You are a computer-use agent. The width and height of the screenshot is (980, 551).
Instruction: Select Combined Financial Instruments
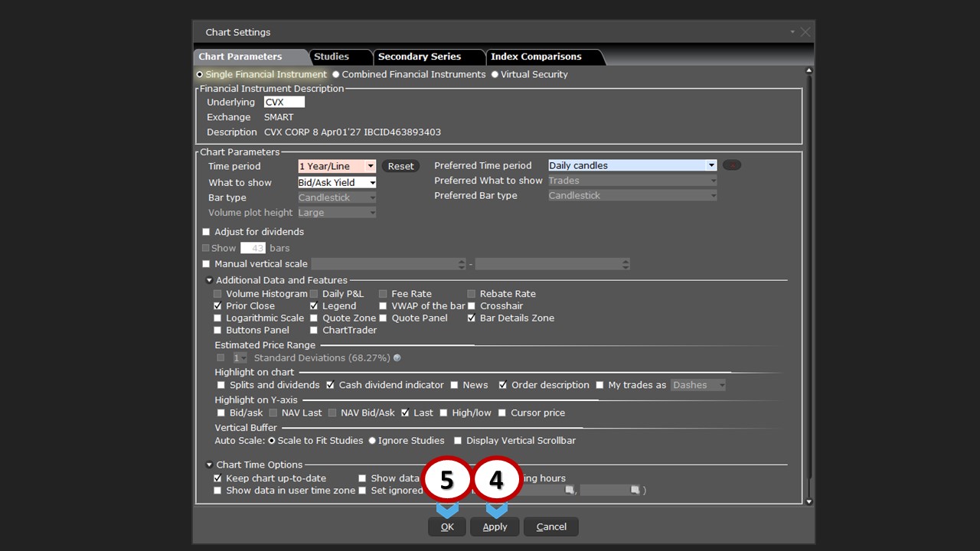point(335,74)
